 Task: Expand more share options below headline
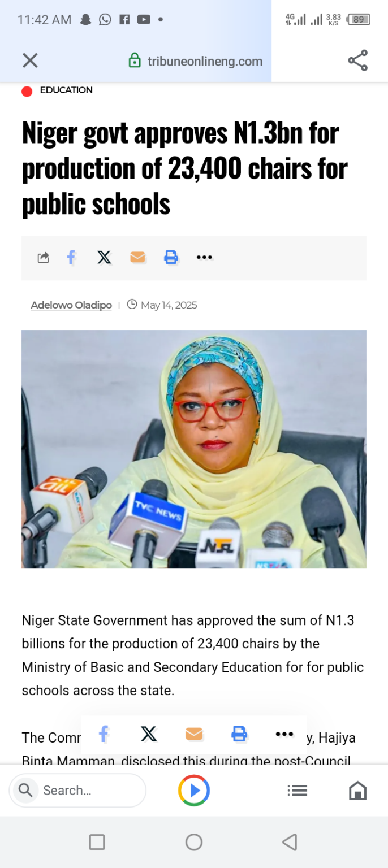pos(204,258)
